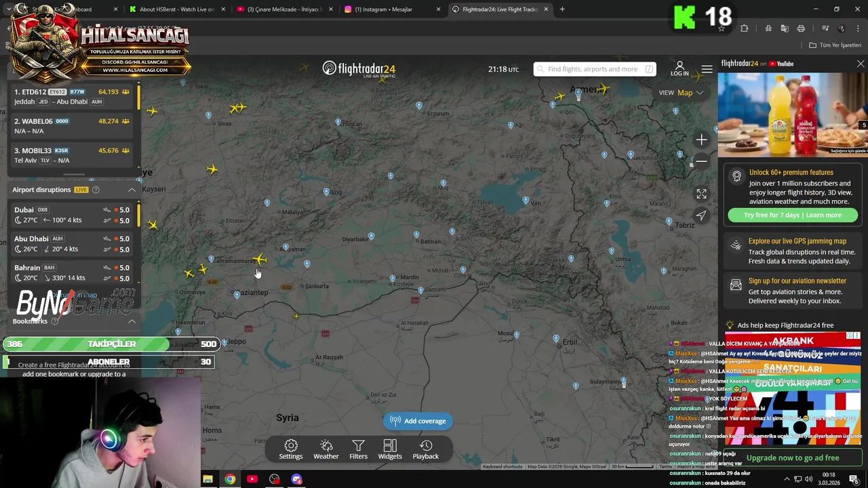Close the Instagram Mesajlar tab
This screenshot has height=488, width=868.
click(438, 9)
